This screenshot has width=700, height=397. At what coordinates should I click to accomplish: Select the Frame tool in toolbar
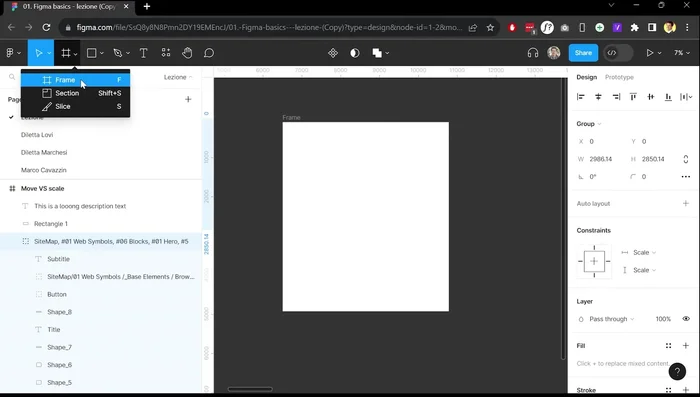[x=66, y=53]
